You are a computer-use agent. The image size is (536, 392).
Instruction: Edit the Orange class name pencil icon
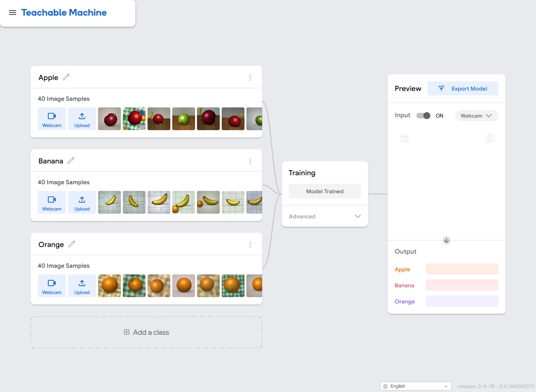[x=72, y=244]
